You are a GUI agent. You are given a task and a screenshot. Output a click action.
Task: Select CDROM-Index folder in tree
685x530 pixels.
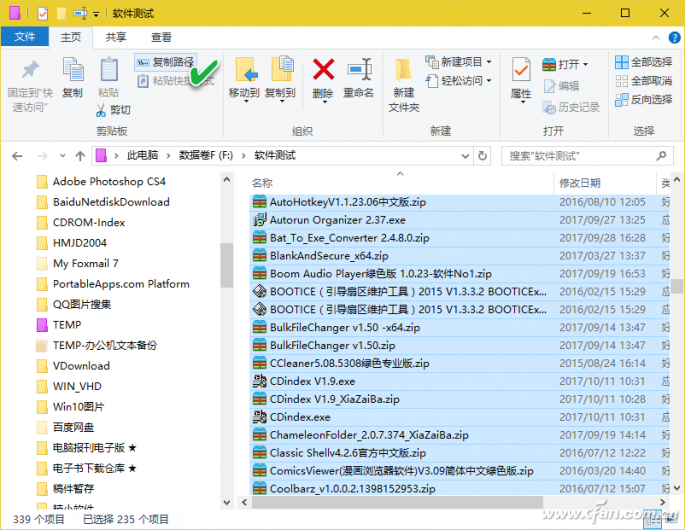point(81,222)
